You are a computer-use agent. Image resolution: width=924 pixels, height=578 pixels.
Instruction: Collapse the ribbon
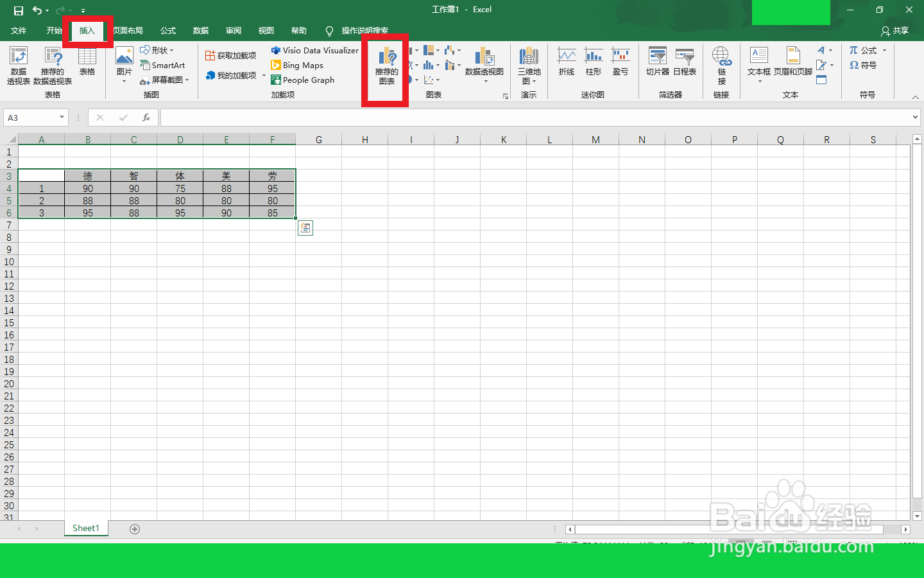(915, 97)
